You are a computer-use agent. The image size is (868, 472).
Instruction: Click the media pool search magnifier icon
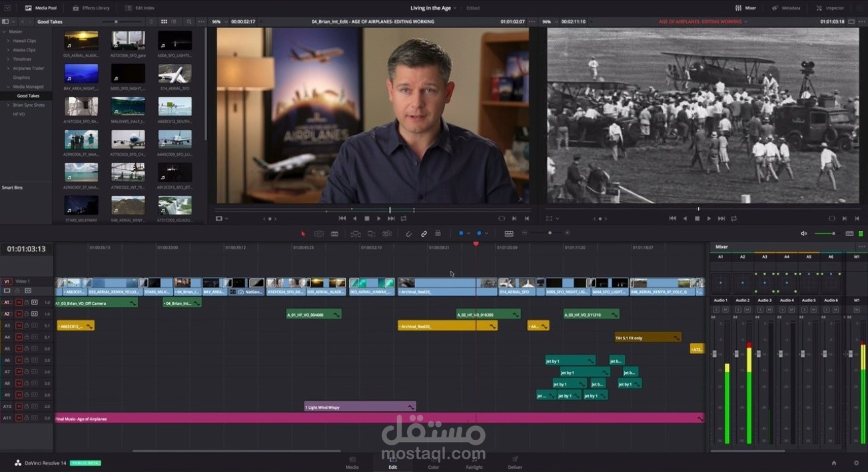tap(189, 22)
